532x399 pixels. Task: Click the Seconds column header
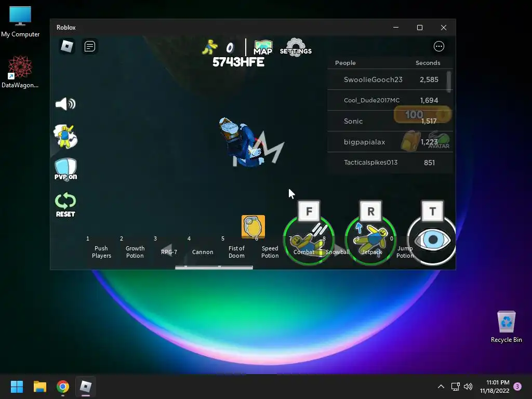428,63
